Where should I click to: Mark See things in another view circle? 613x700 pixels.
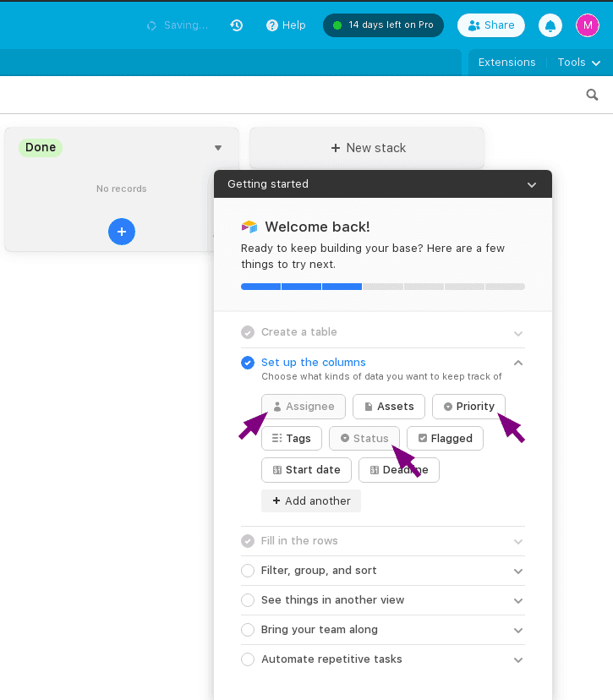coord(248,600)
